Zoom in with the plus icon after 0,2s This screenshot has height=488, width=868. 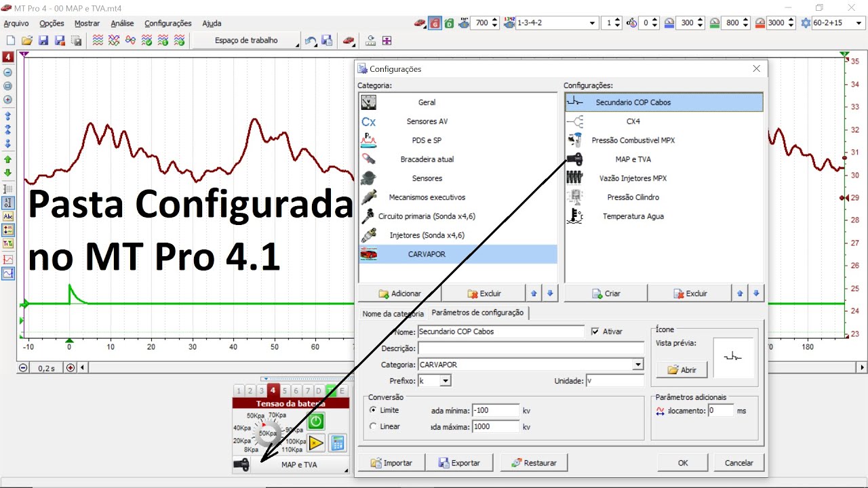[x=70, y=367]
